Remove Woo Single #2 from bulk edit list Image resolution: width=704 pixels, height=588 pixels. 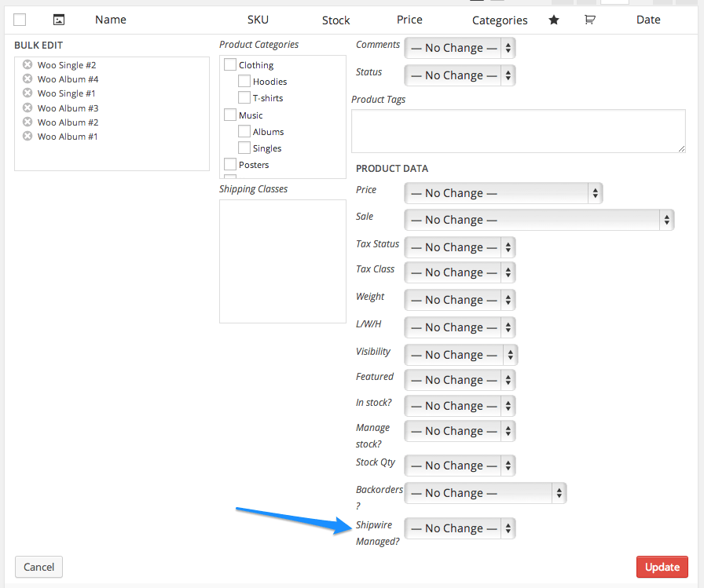(x=27, y=65)
